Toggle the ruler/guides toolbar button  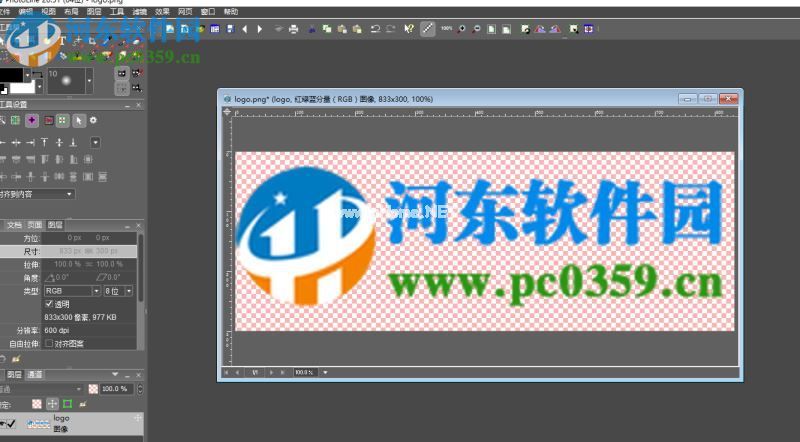[428, 29]
